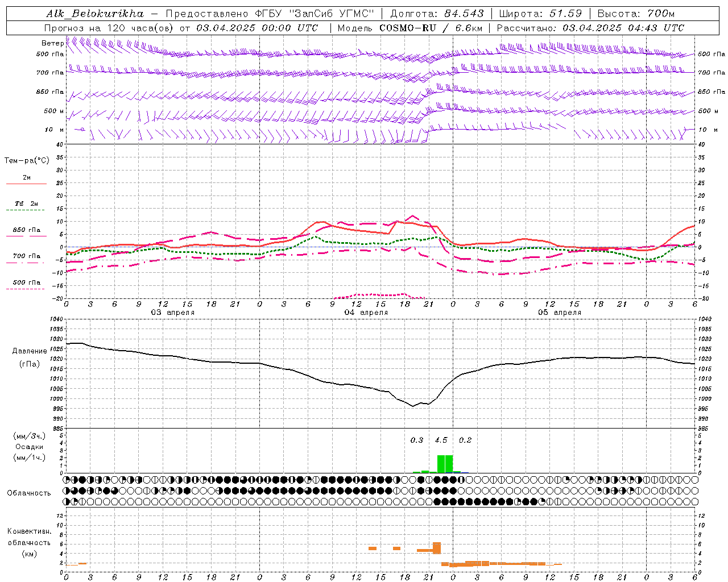Image resolution: width=728 pixels, height=582 pixels.
Task: Click the elevation text "Высота: 700м"
Action: coord(636,14)
